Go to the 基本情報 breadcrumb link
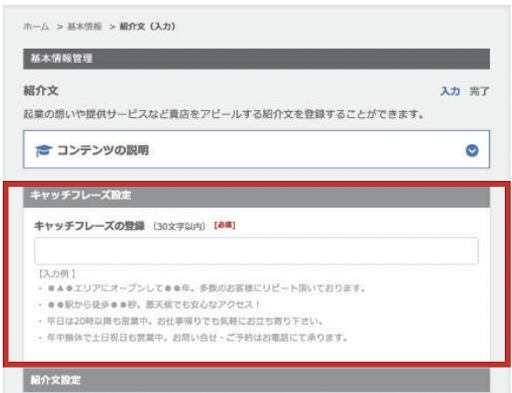This screenshot has width=512, height=393. click(84, 26)
